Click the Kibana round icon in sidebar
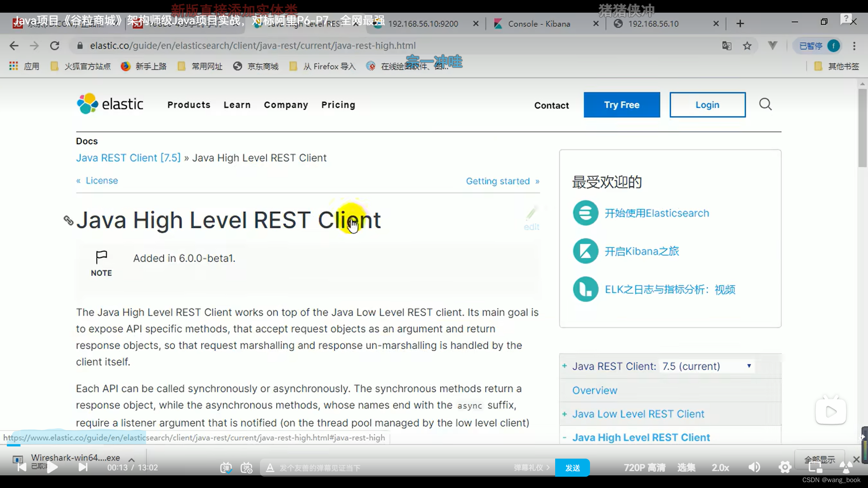This screenshot has height=488, width=868. click(585, 251)
